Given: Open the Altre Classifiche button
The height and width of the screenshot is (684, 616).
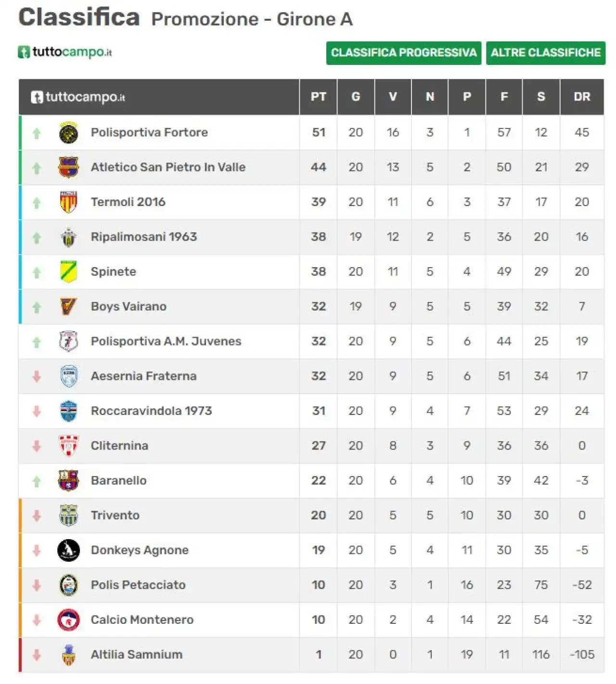Looking at the screenshot, I should (x=546, y=53).
